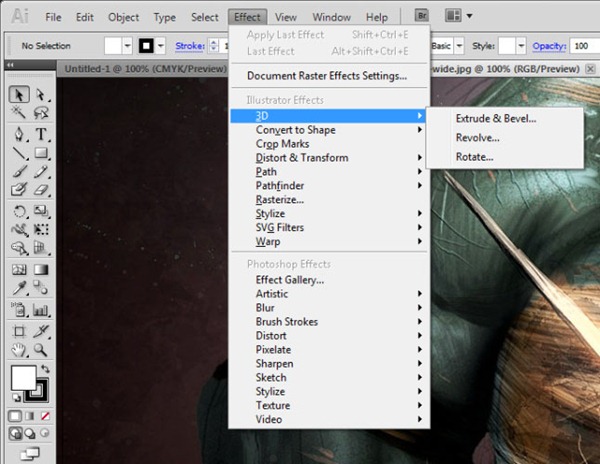Viewport: 600px width, 464px height.
Task: Swap fill and stroke colors
Action: pos(45,369)
